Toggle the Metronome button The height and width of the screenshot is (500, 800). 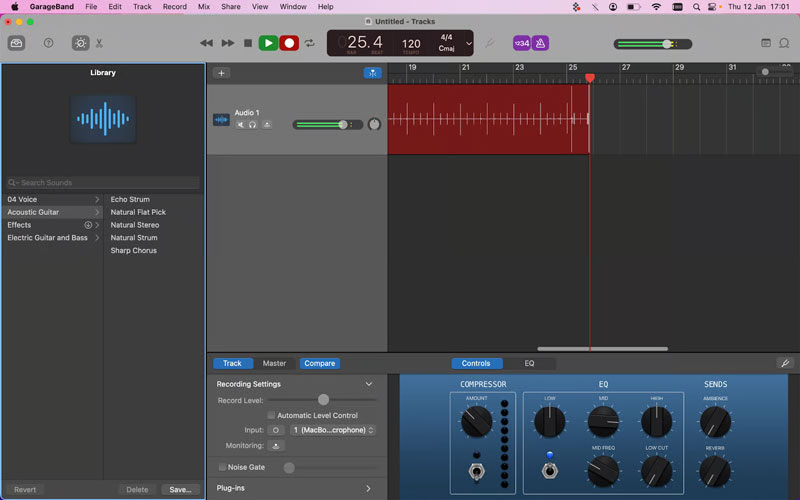pyautogui.click(x=540, y=43)
